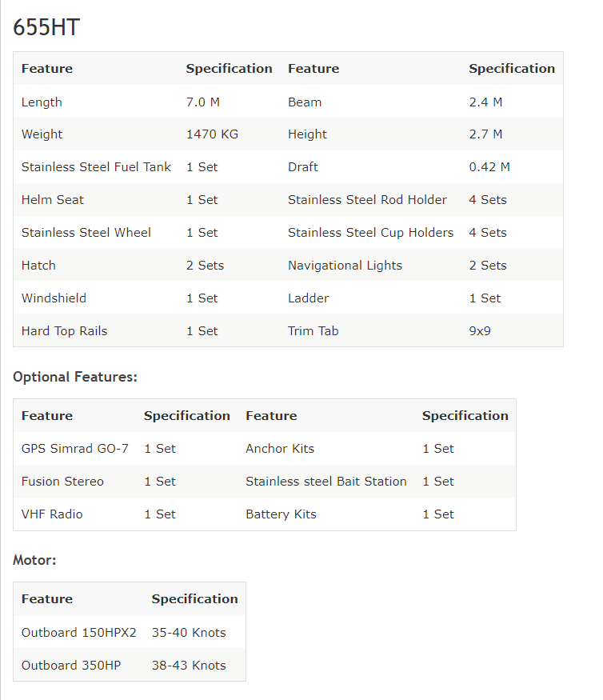Select the GPS Simrad GO-7 cell

(x=75, y=449)
